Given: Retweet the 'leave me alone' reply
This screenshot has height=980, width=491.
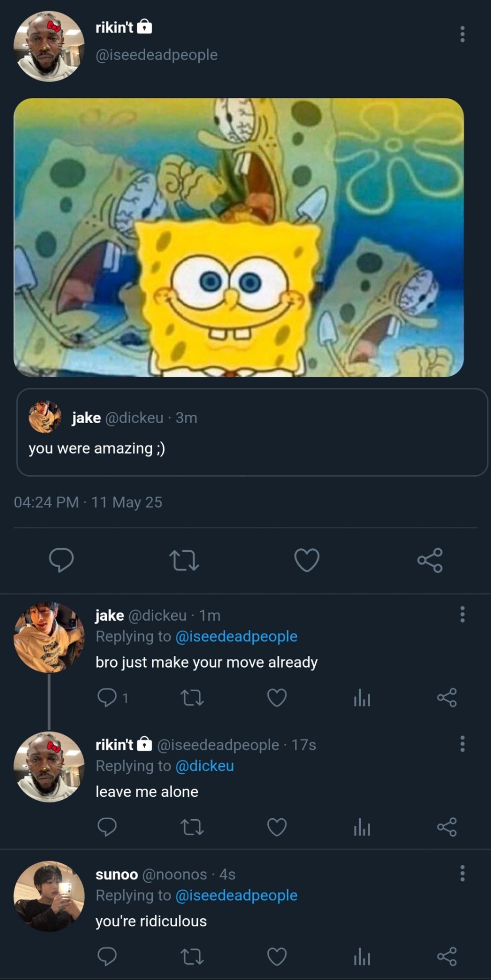Looking at the screenshot, I should click(192, 827).
